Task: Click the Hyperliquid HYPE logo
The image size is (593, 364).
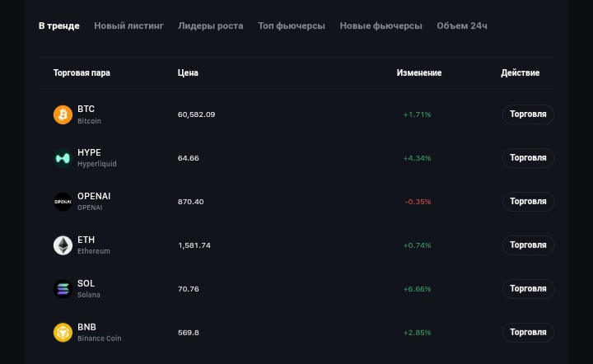Action: click(x=63, y=158)
